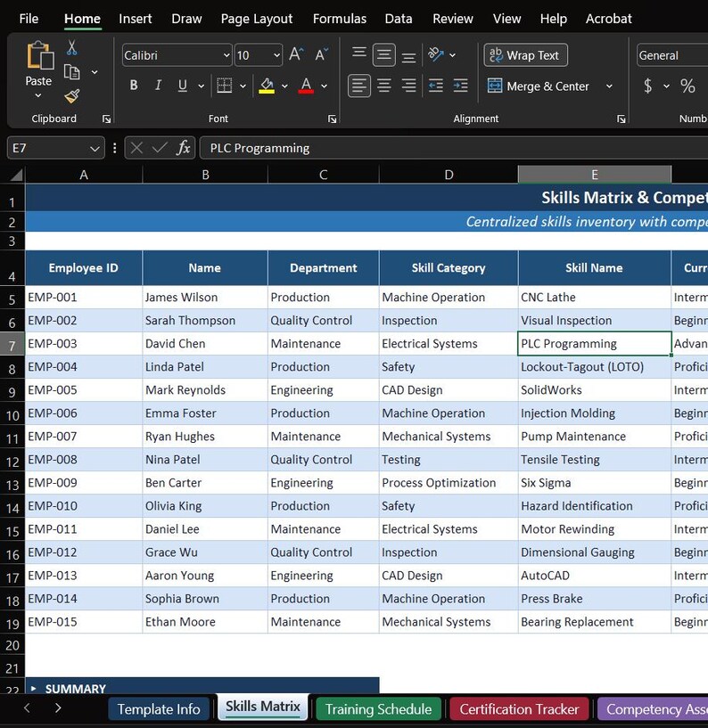Screen dimensions: 708x728
Task: Open orientation dropdown arrow
Action: (452, 55)
